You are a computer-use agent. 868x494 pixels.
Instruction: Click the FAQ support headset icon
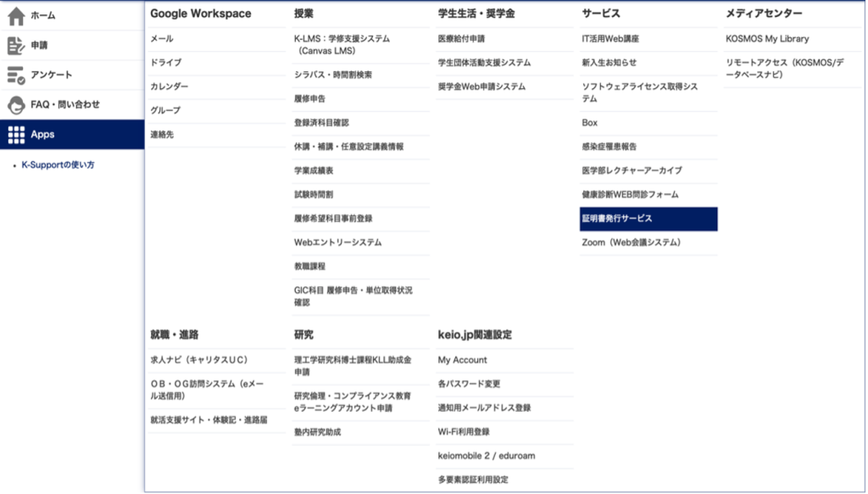coord(16,104)
